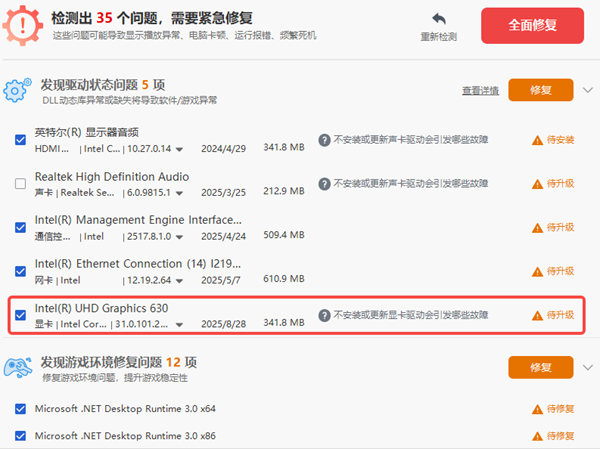Uncheck the Intel UHD Graphics 630 checkbox

point(21,315)
